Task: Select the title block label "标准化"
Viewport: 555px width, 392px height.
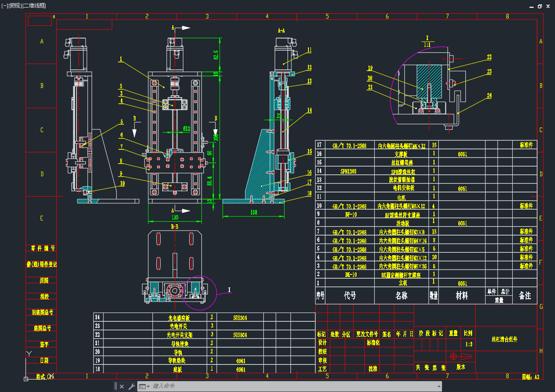Action: [373, 343]
